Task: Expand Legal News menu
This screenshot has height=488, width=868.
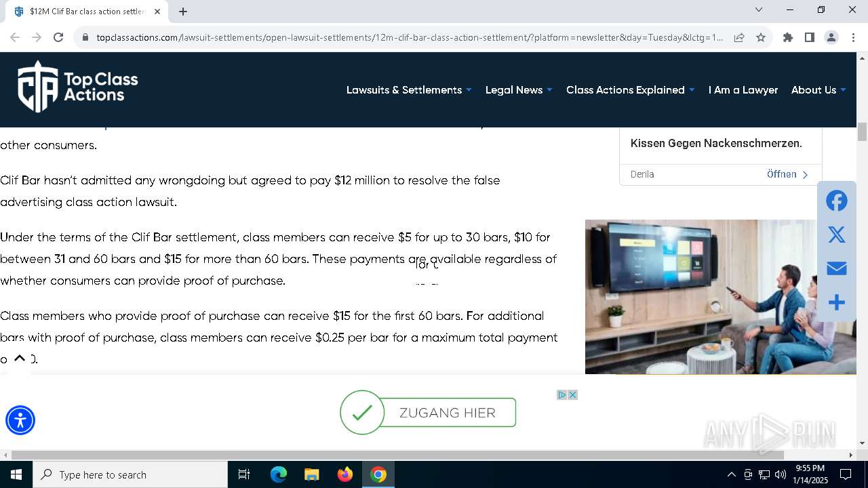Action: click(x=519, y=89)
